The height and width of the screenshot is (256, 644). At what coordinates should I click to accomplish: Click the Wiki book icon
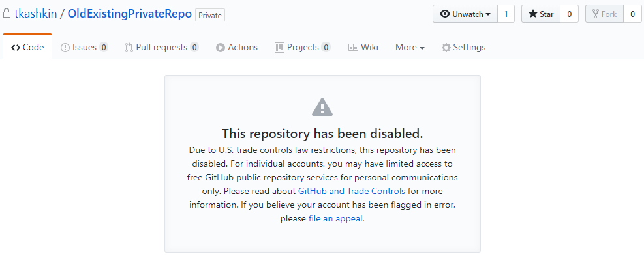click(x=353, y=48)
